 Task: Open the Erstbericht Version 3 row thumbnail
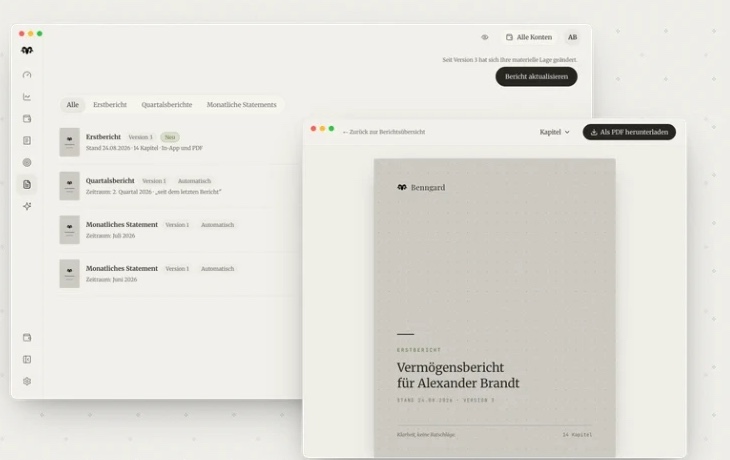(x=69, y=142)
